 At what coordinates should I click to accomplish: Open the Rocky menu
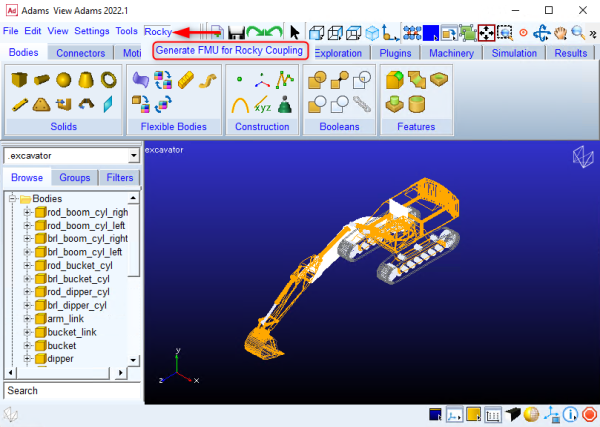[158, 31]
